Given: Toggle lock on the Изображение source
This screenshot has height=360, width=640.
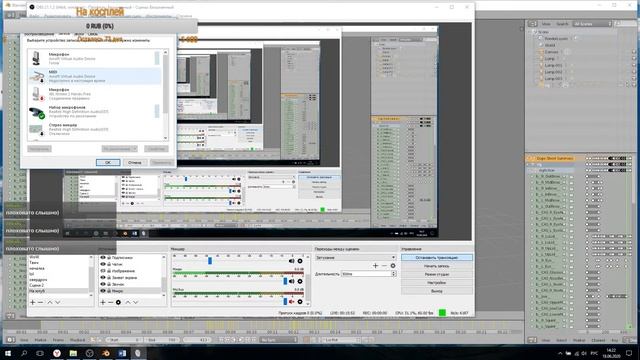Looking at the screenshot, I should (109, 271).
